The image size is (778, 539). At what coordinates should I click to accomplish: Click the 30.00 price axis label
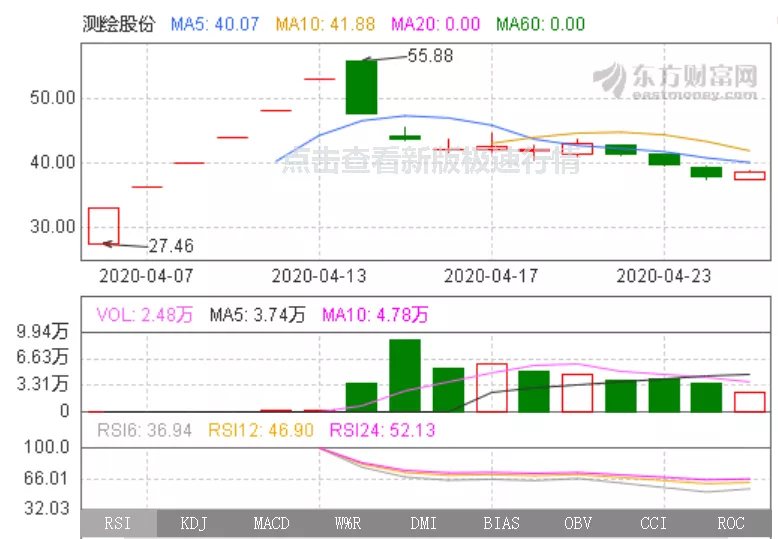pos(53,227)
